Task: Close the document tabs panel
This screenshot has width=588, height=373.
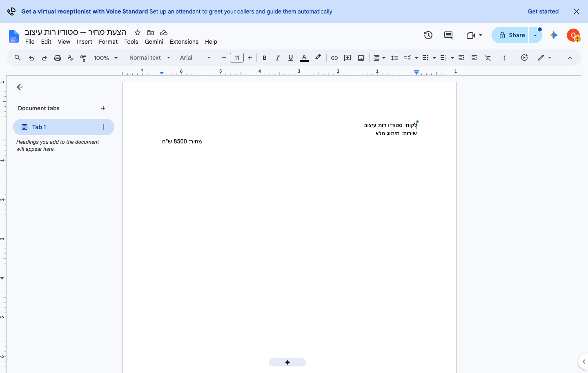Action: [20, 87]
